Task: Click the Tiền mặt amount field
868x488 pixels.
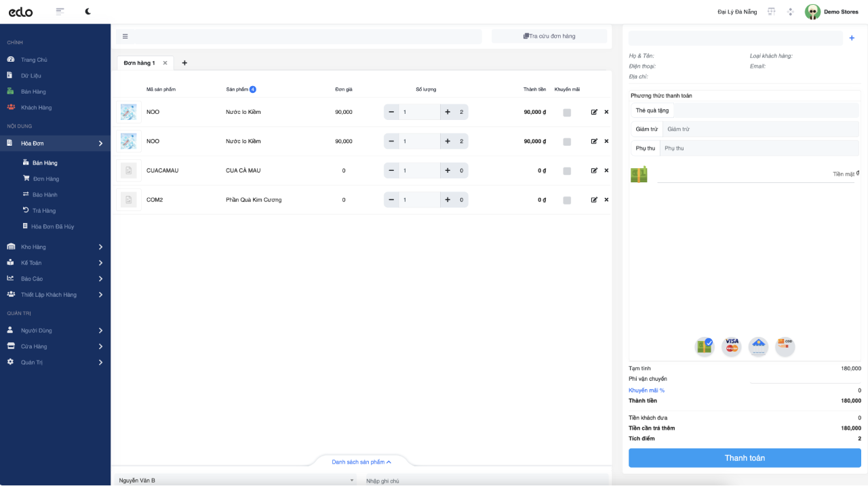Action: [x=756, y=174]
